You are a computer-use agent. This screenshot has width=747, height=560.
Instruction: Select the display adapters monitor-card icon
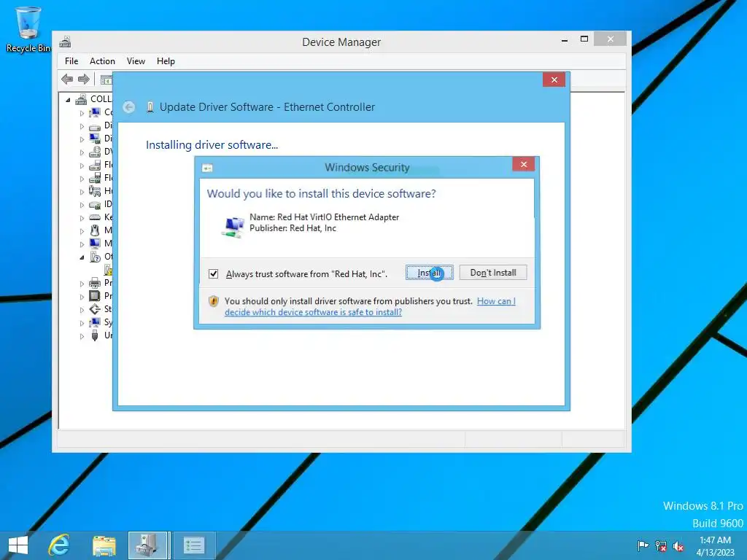[95, 139]
